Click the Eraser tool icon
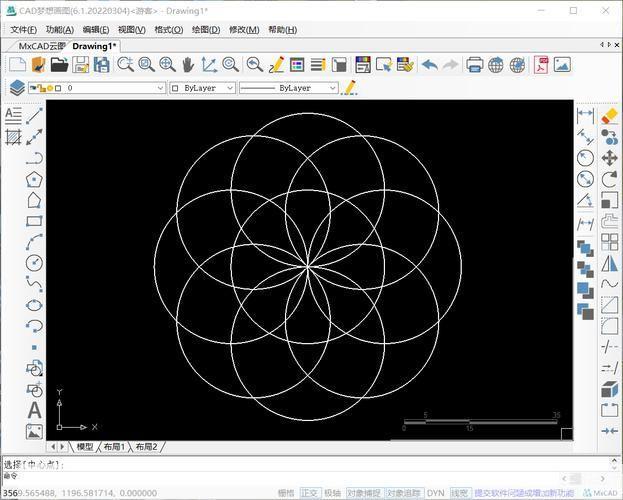623x500 pixels. click(x=609, y=116)
